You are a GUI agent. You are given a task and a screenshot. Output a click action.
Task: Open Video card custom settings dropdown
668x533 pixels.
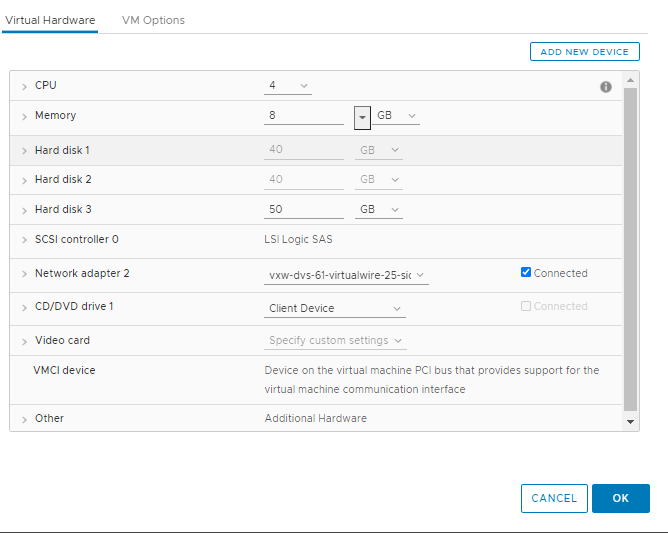pos(335,340)
